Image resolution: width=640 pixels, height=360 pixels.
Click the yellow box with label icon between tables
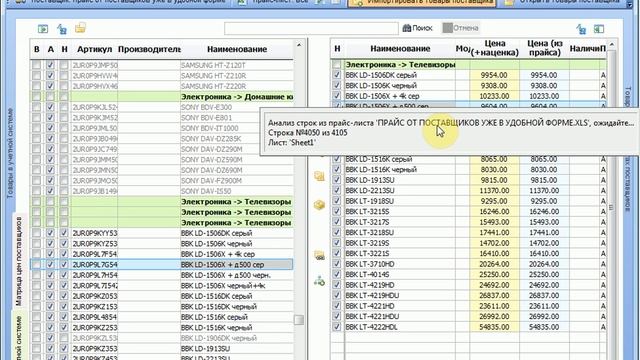point(319,256)
